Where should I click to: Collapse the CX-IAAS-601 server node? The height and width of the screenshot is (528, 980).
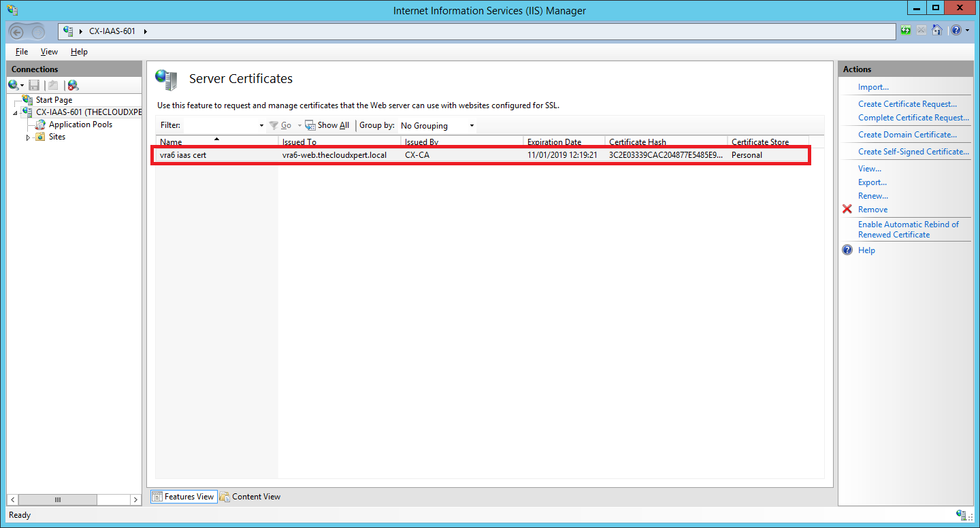tap(15, 113)
